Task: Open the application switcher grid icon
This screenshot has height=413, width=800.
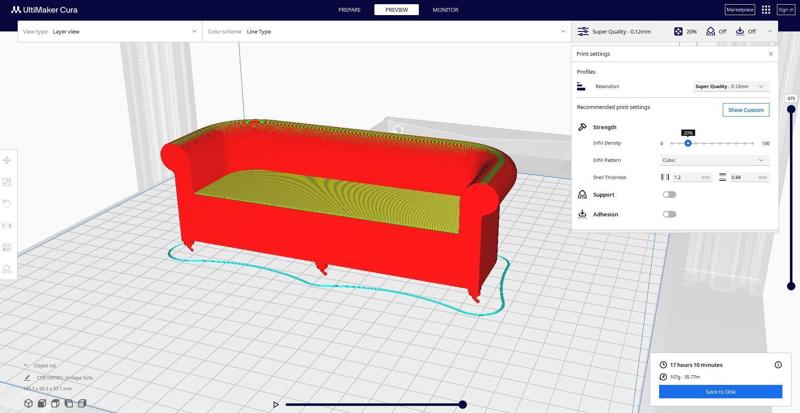Action: pos(766,10)
